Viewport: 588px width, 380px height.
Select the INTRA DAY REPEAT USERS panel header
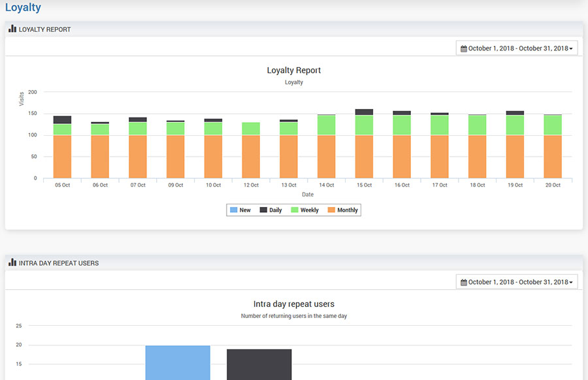59,263
